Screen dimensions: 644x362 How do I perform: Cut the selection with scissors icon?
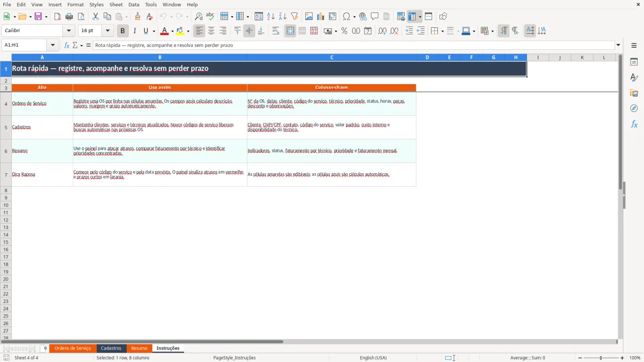96,17
